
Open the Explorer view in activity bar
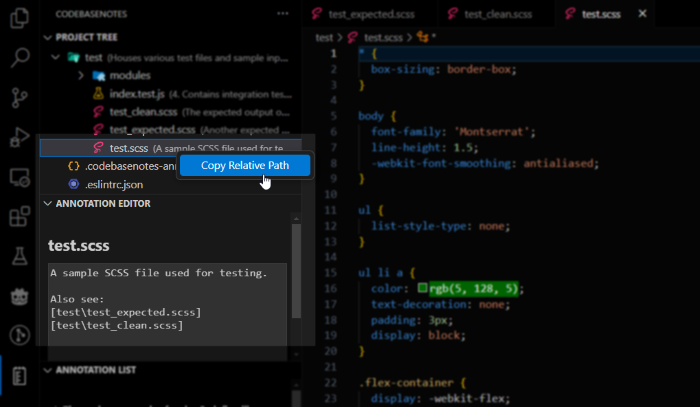(20, 18)
